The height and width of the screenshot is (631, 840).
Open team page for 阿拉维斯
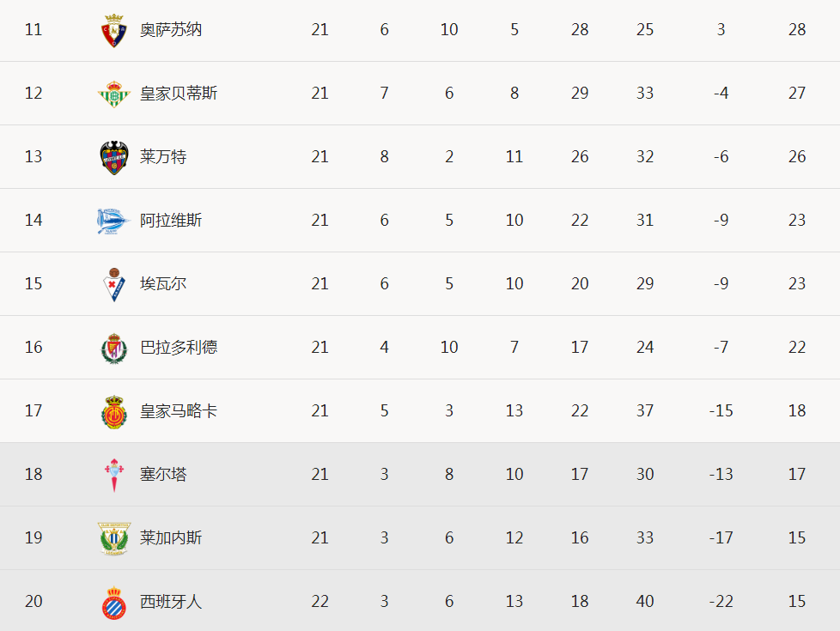click(171, 220)
